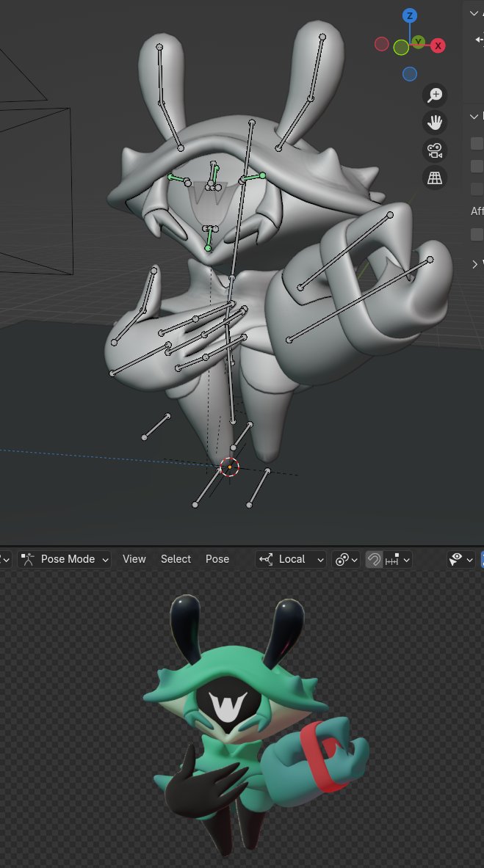Select the green jaw bone below mouth

coord(209,238)
